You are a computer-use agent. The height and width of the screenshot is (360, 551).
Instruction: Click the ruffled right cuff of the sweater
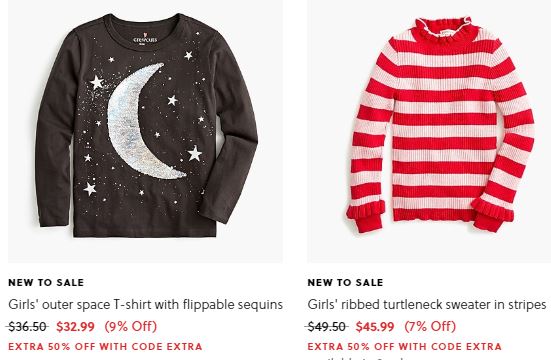(x=492, y=214)
